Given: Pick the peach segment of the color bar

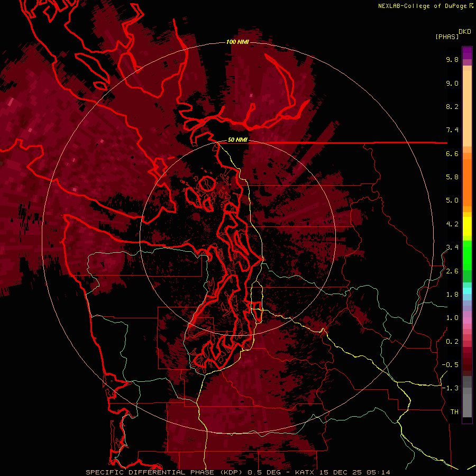Looking at the screenshot, I should [x=467, y=108].
